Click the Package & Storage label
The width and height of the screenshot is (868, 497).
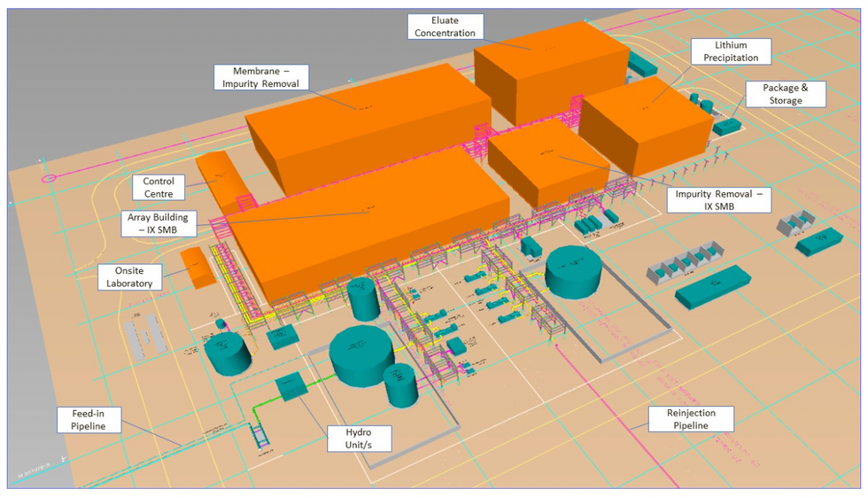[x=785, y=94]
